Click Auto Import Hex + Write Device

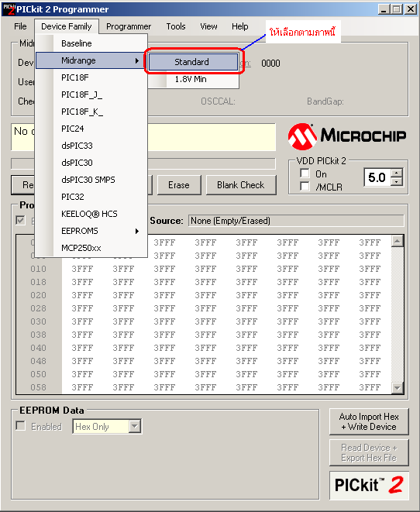(x=369, y=421)
